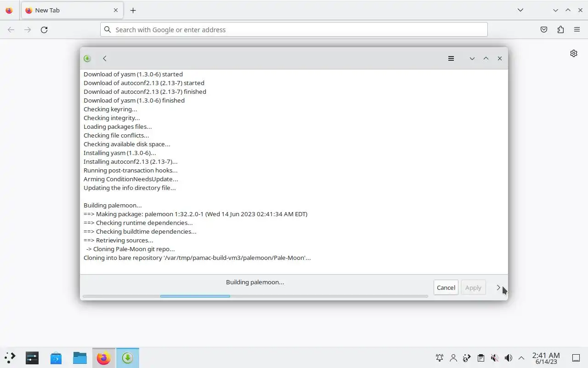Screen dimensions: 588x368
Task: Open the clock showing 2:41 AM
Action: click(546, 358)
